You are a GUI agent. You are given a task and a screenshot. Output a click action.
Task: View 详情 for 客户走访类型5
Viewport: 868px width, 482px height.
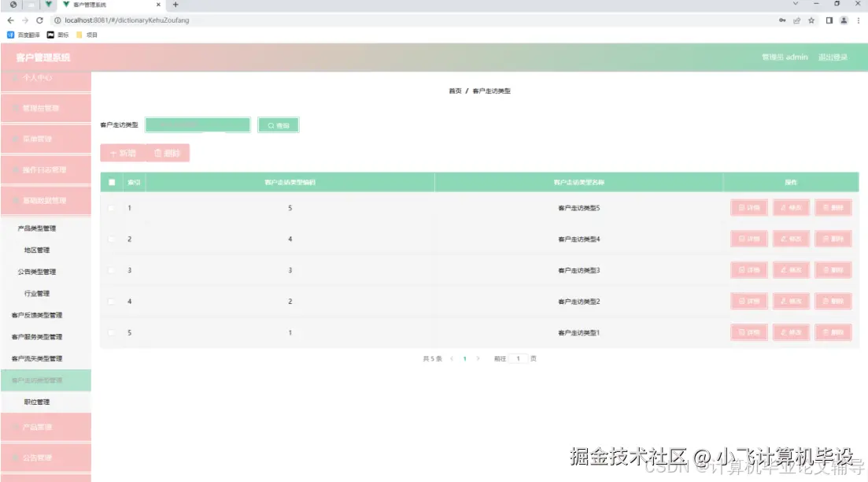tap(749, 208)
